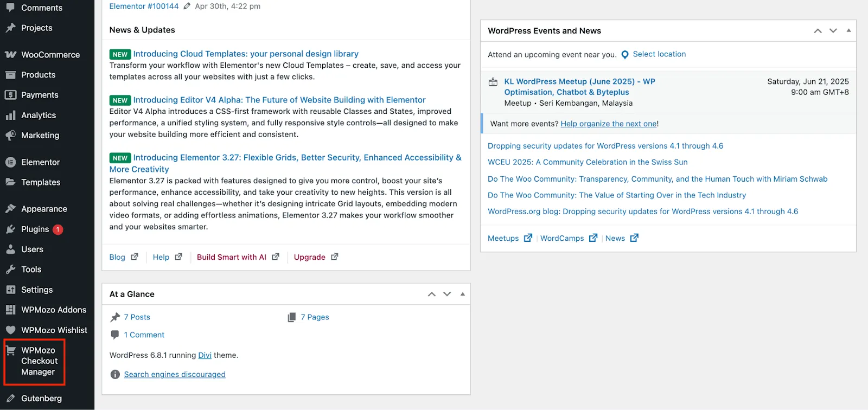Viewport: 868px width, 410px height.
Task: Open Introducing Cloud Templates article
Action: (246, 54)
